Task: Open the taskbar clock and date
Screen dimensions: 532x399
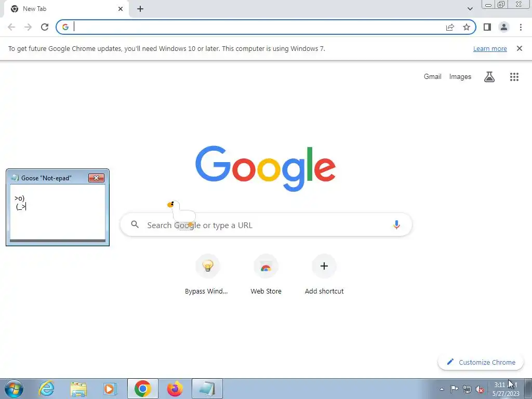Action: tap(506, 389)
